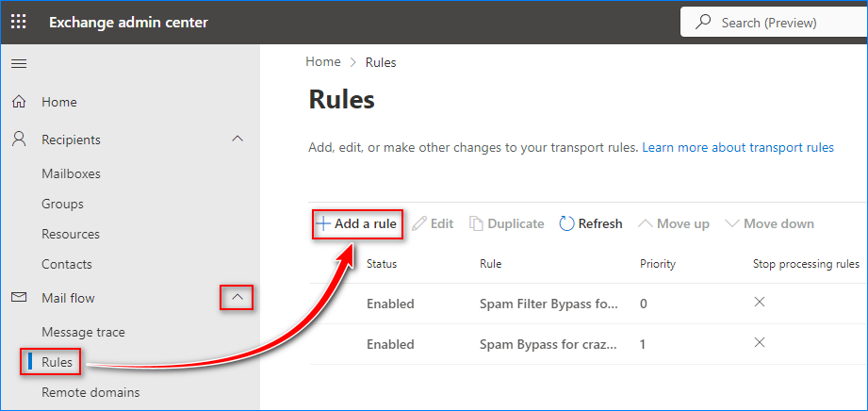Click the Mail flow envelope icon
The width and height of the screenshot is (868, 411).
pos(20,298)
